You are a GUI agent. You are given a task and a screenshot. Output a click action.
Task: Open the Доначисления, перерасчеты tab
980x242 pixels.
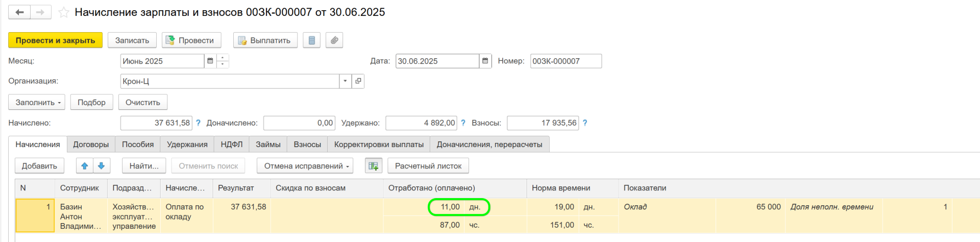tap(489, 144)
